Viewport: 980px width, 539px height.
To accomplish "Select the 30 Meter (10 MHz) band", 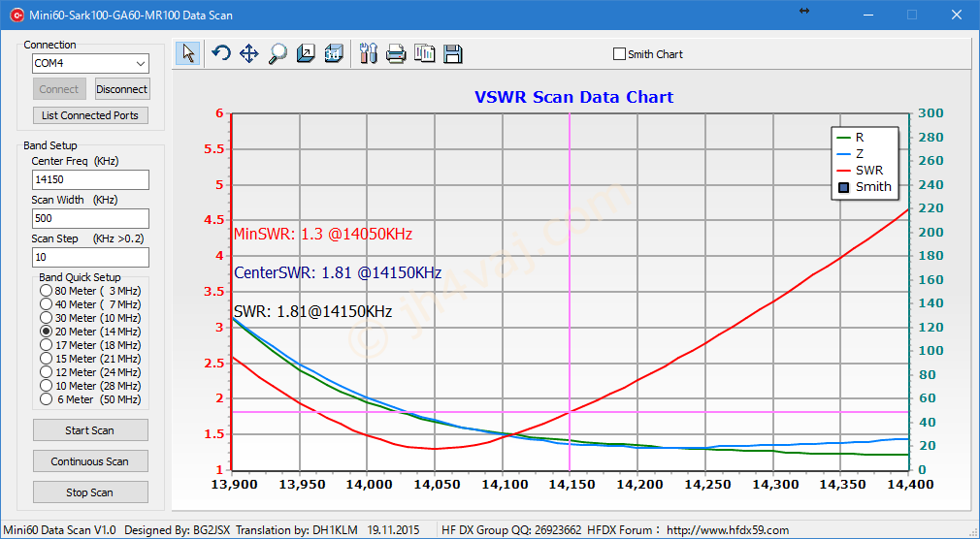I will 89,318.
